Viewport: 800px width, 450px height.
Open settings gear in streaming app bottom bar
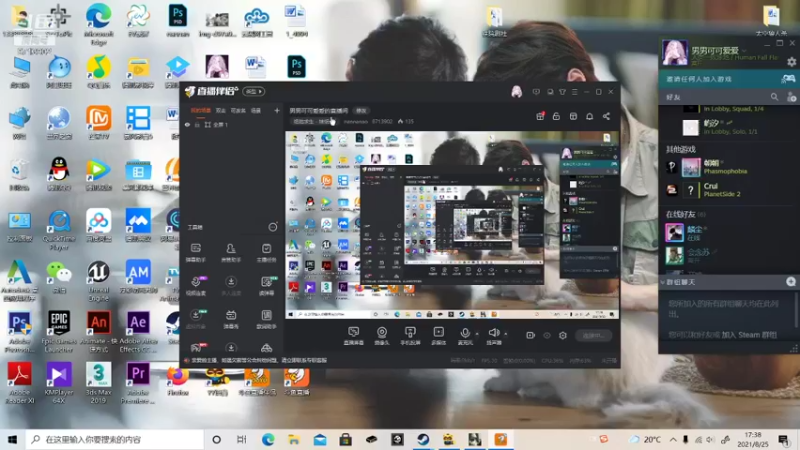563,335
